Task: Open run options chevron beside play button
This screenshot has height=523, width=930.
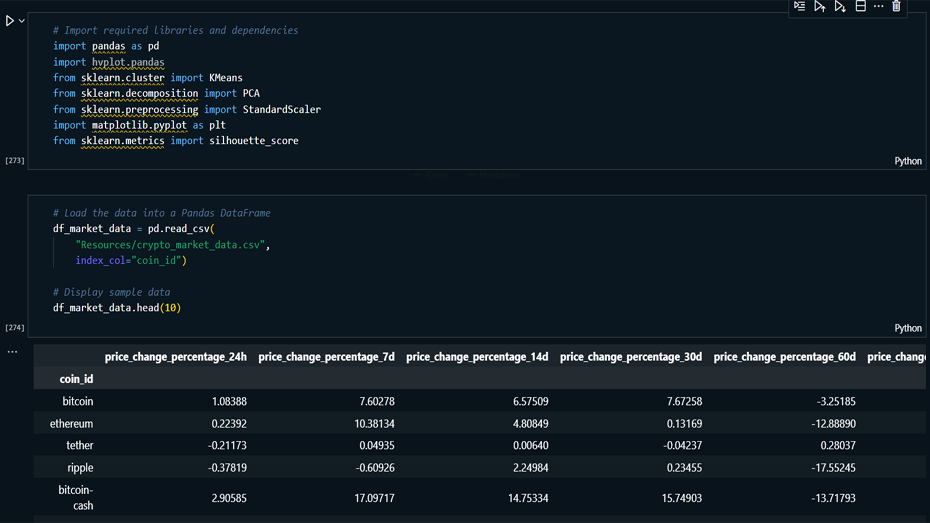Action: 21,21
